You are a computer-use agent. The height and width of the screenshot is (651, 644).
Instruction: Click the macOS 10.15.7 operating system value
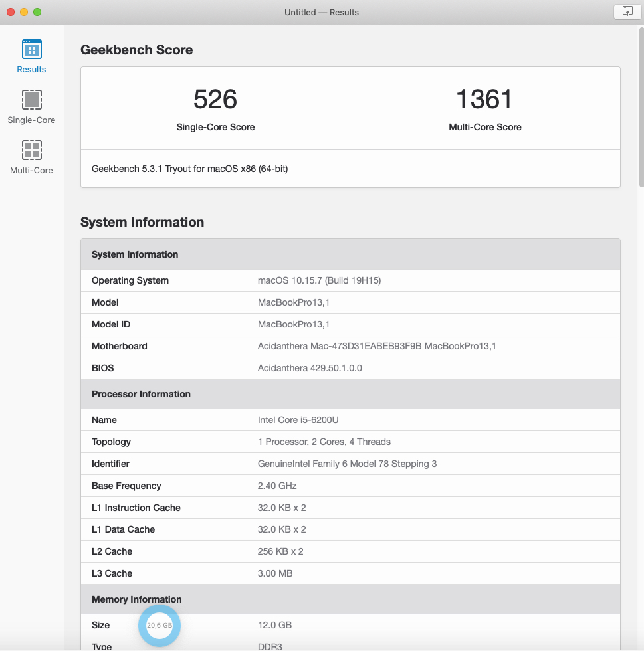click(319, 280)
